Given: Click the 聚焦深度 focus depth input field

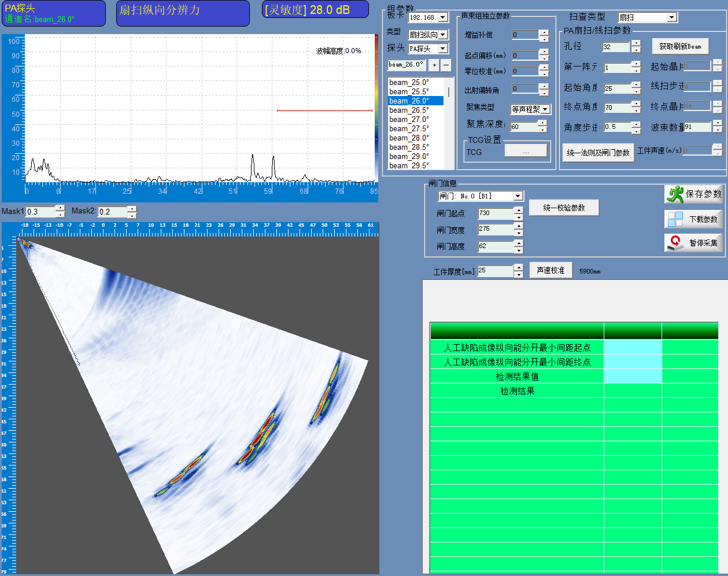Looking at the screenshot, I should pos(523,127).
